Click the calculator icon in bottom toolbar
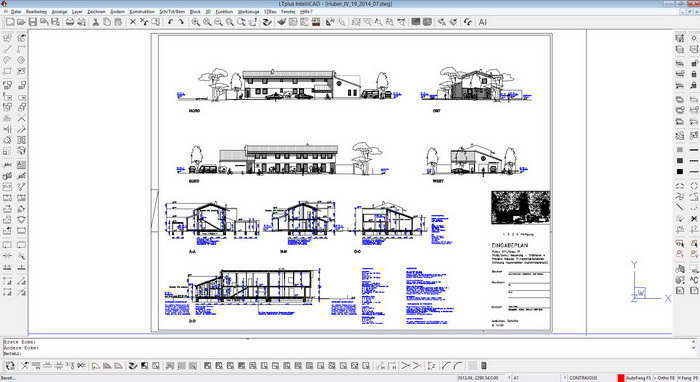Viewport: 700px width, 382px height. click(x=483, y=365)
